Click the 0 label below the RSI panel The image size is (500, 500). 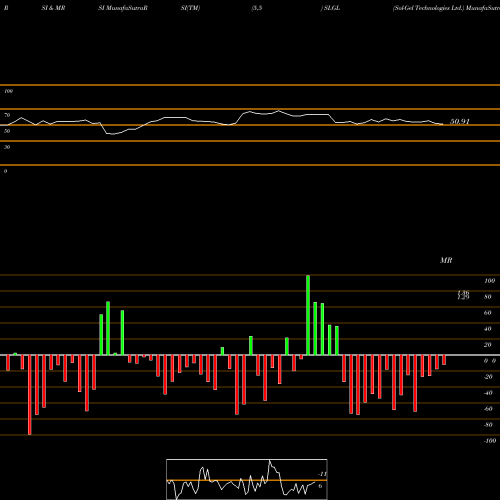coord(5,171)
